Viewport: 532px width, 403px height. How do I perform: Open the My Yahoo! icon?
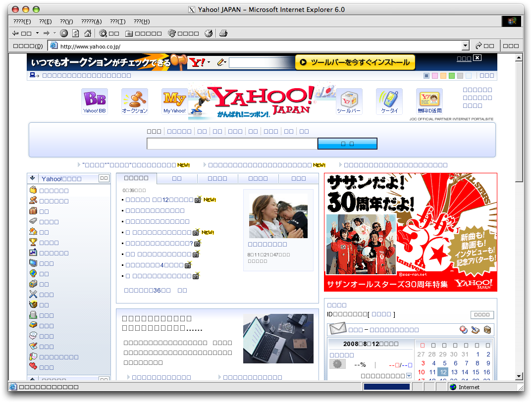[x=174, y=101]
